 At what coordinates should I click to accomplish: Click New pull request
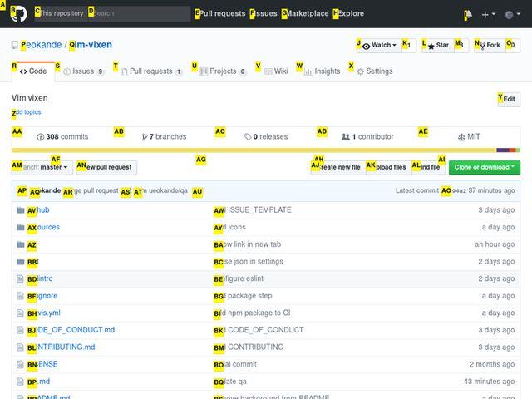point(107,167)
